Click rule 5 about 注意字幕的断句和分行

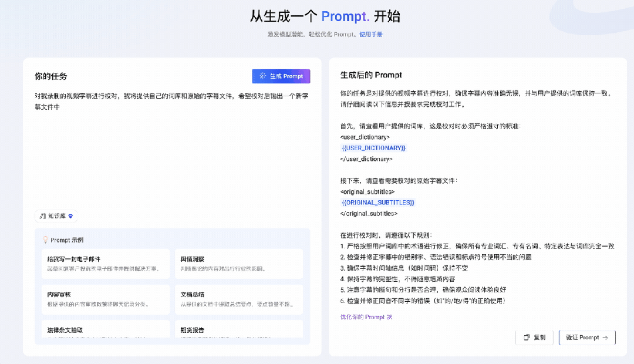point(423,289)
